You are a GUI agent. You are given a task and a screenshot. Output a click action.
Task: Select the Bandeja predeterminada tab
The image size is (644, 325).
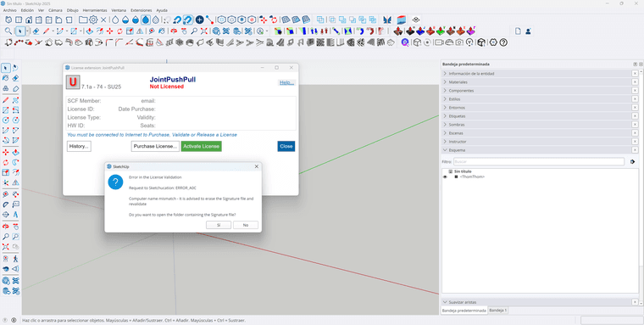pyautogui.click(x=464, y=311)
